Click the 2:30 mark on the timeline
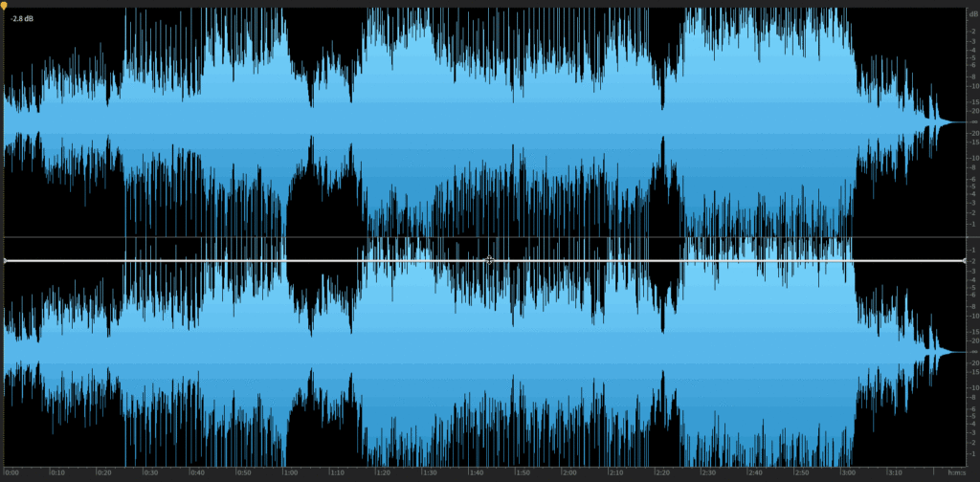This screenshot has height=482, width=980. click(x=708, y=472)
